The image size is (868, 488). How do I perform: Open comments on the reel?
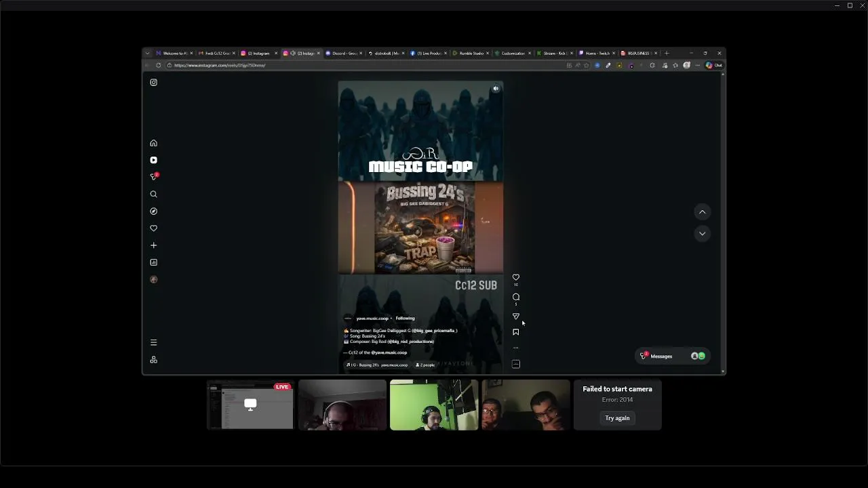pos(516,297)
